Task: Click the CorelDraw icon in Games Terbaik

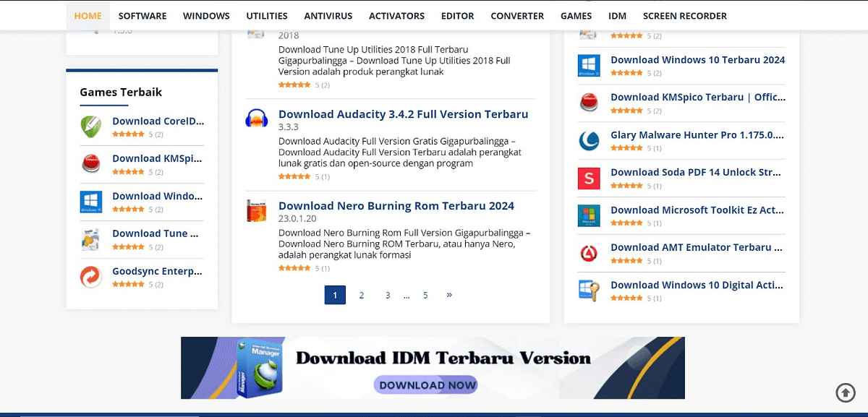Action: pyautogui.click(x=91, y=126)
